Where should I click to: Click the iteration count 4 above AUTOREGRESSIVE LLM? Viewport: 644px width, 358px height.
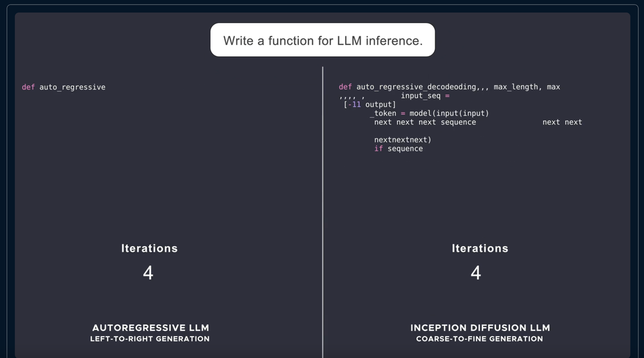tap(148, 272)
